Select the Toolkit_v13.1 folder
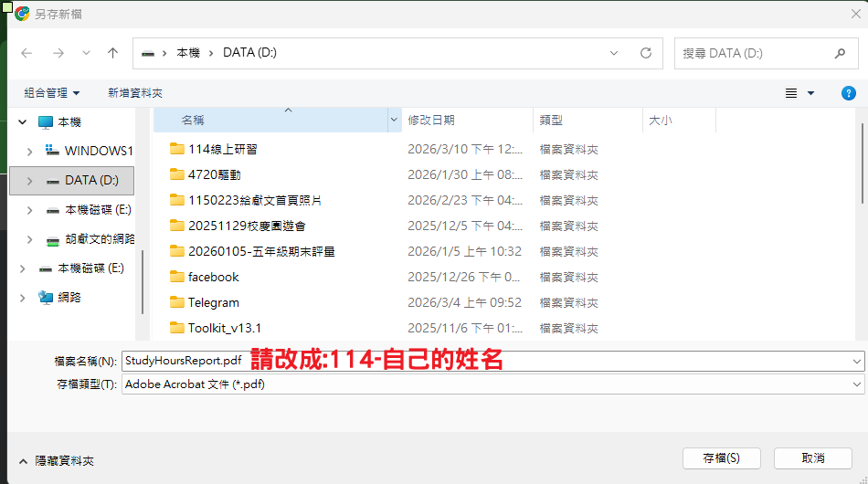 224,328
